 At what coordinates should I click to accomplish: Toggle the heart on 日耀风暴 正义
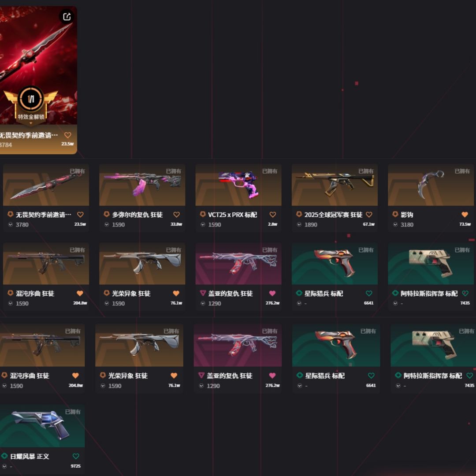click(76, 456)
